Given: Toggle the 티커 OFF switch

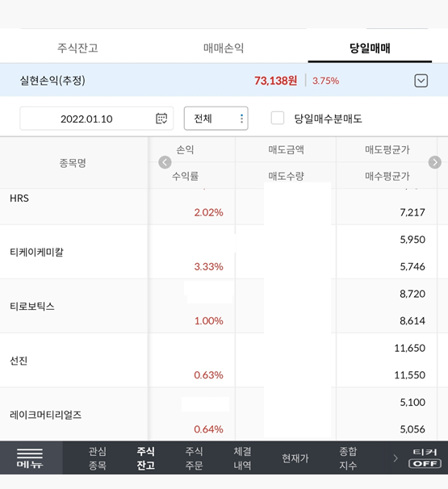Looking at the screenshot, I should coord(425,458).
